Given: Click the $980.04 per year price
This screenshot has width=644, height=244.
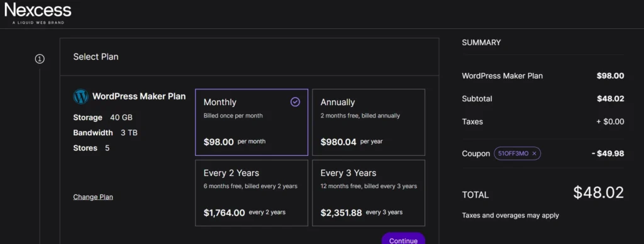Looking at the screenshot, I should (x=352, y=141).
